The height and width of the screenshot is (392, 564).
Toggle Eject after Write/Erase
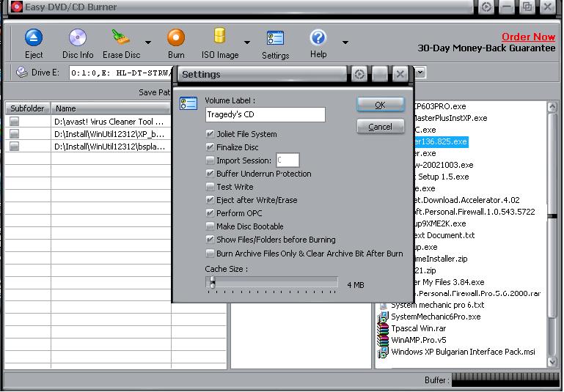pyautogui.click(x=210, y=200)
